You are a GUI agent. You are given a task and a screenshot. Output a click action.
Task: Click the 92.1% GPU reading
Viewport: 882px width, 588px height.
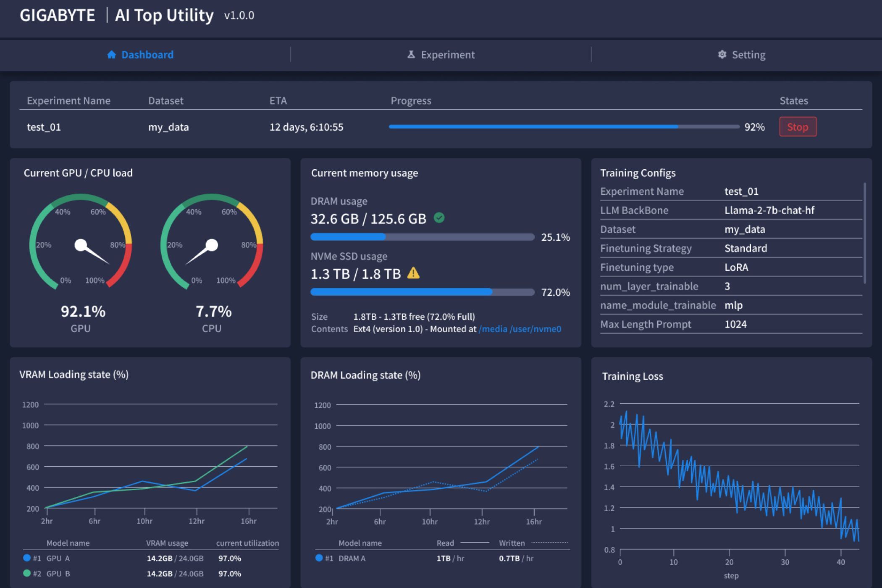pos(83,311)
